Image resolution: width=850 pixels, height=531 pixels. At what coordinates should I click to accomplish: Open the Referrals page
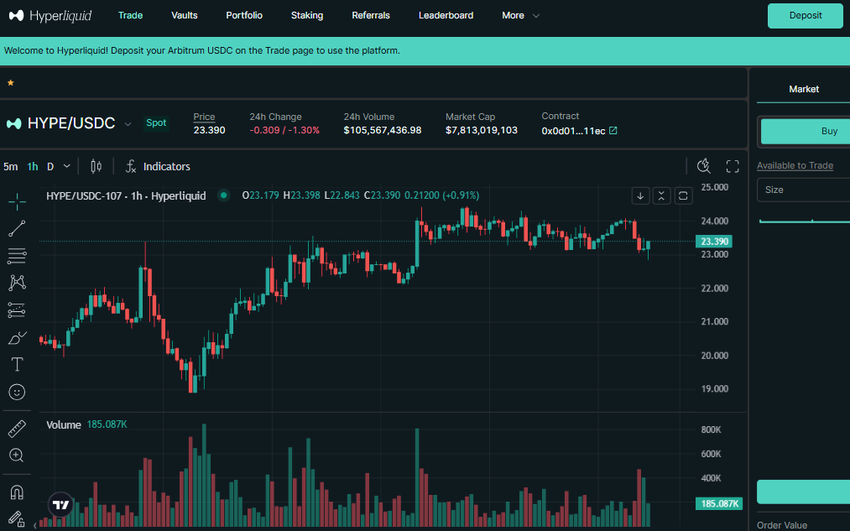tap(371, 16)
